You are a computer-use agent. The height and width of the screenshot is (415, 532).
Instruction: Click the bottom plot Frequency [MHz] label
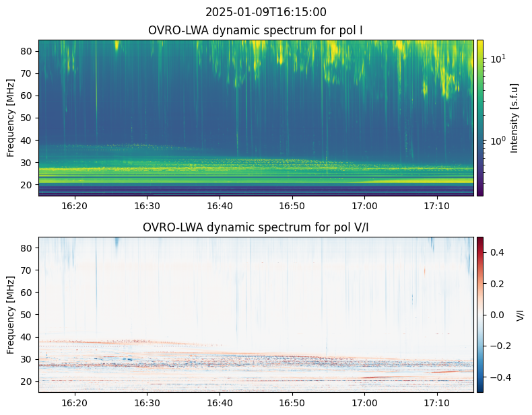click(x=11, y=315)
